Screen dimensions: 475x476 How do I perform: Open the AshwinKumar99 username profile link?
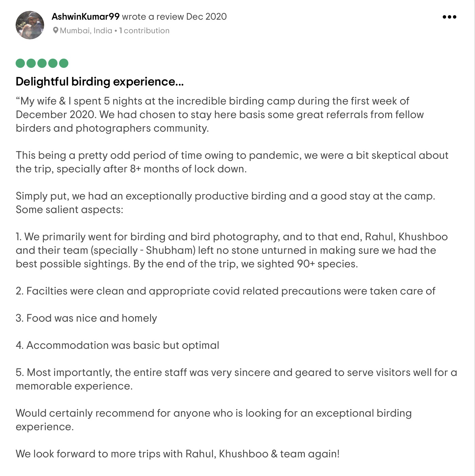[86, 17]
